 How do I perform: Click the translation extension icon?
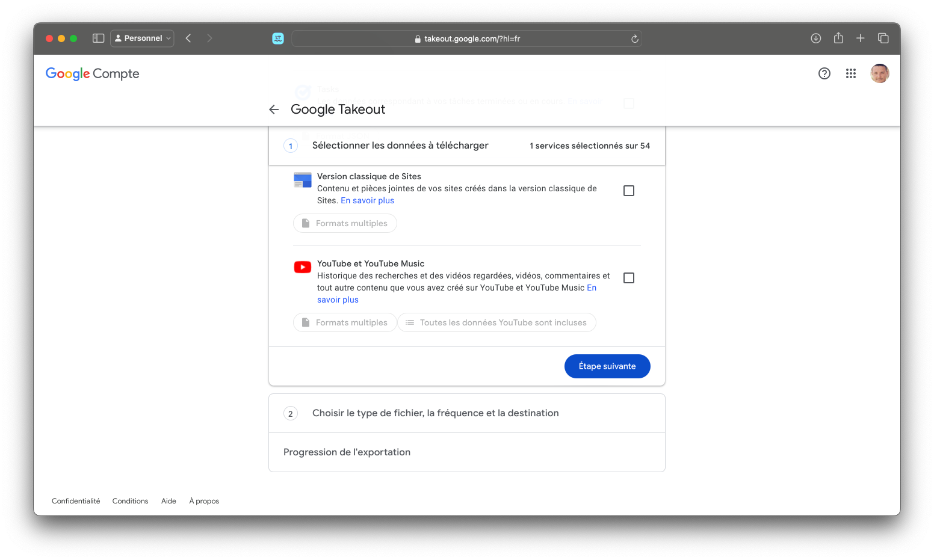click(x=278, y=38)
